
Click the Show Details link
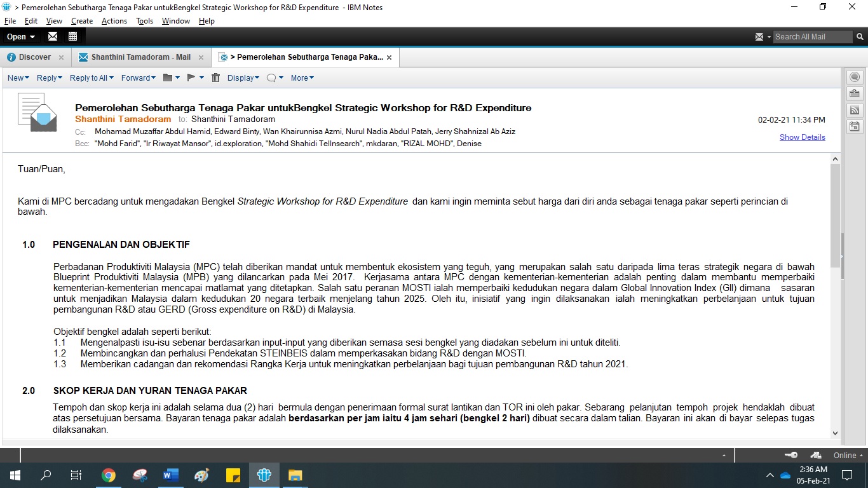pos(802,137)
